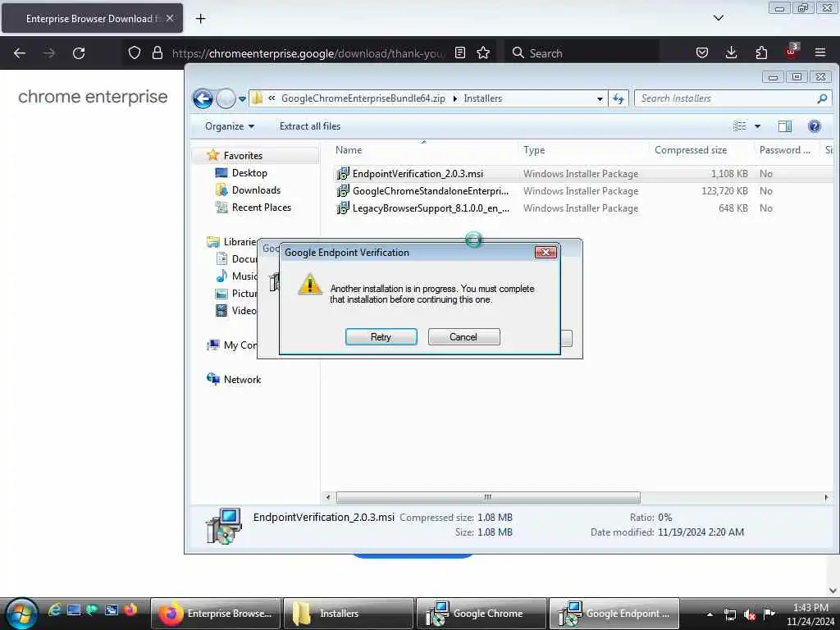840x630 pixels.
Task: Click the muted volume tray icon
Action: pos(750,614)
